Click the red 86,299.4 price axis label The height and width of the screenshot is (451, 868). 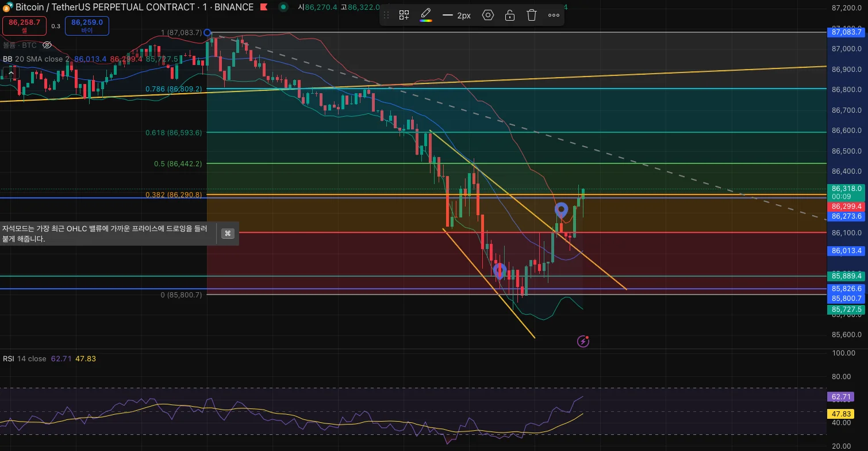point(847,206)
